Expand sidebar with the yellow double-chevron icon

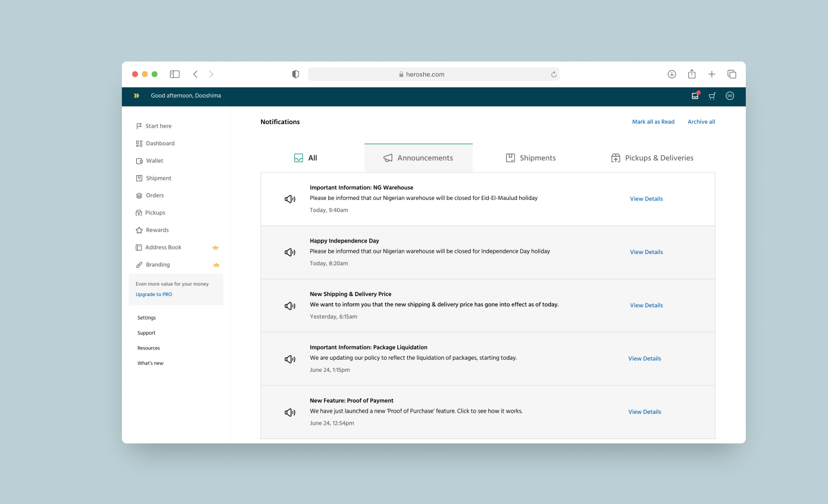pyautogui.click(x=136, y=96)
